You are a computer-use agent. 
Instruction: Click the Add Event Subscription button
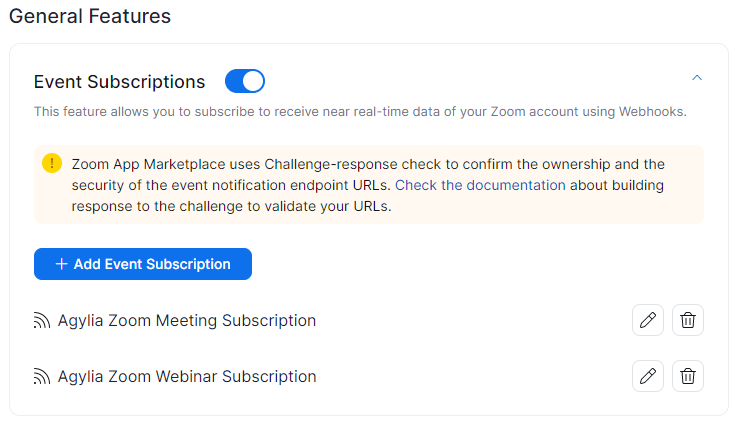point(143,264)
